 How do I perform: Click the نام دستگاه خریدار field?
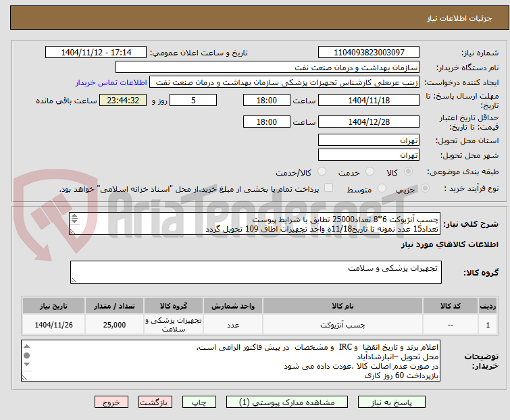(267, 68)
